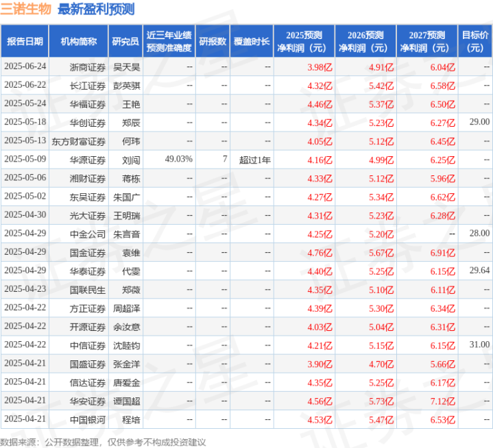Select the 49.03% accuracy value

click(178, 160)
